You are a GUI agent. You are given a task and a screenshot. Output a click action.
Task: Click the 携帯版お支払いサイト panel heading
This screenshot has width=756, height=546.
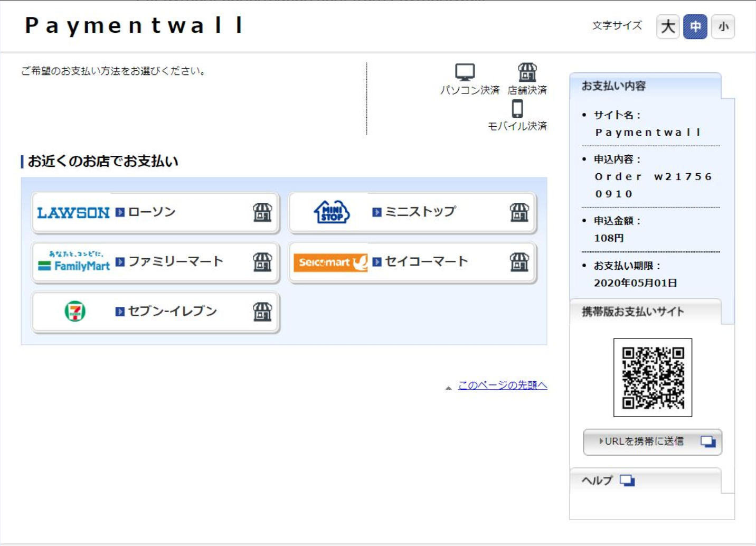633,312
